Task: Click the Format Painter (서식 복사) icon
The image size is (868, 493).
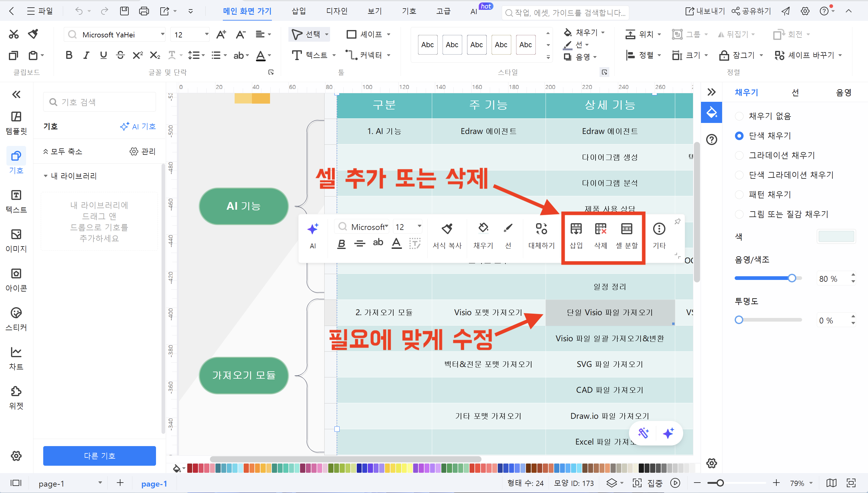Action: 447,229
